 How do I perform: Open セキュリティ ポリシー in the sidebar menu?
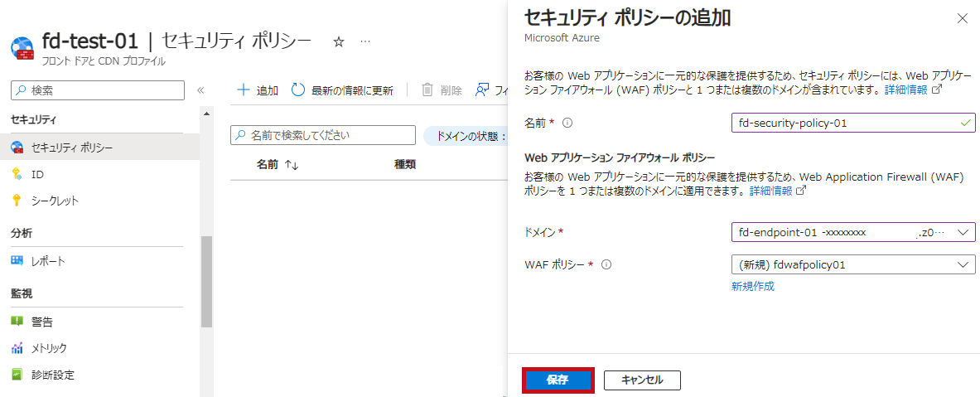100,148
